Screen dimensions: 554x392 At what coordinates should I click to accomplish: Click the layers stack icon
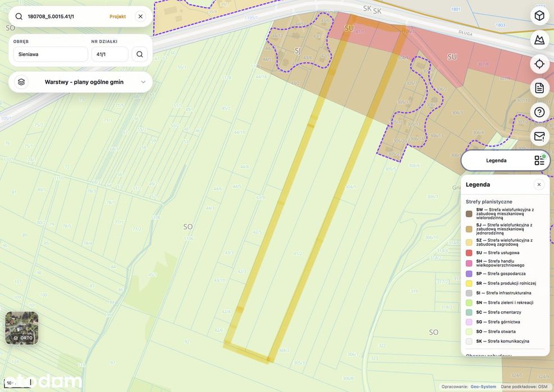tap(21, 82)
